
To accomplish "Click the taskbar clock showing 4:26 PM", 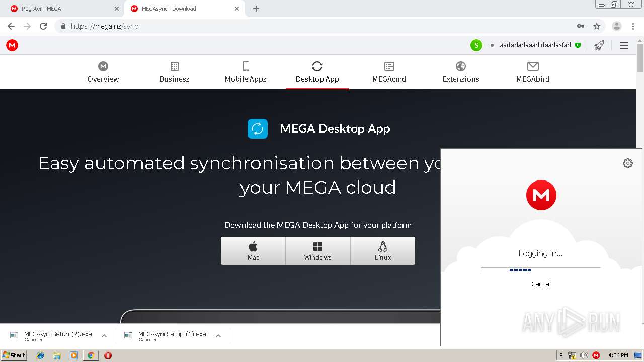I will [x=618, y=355].
